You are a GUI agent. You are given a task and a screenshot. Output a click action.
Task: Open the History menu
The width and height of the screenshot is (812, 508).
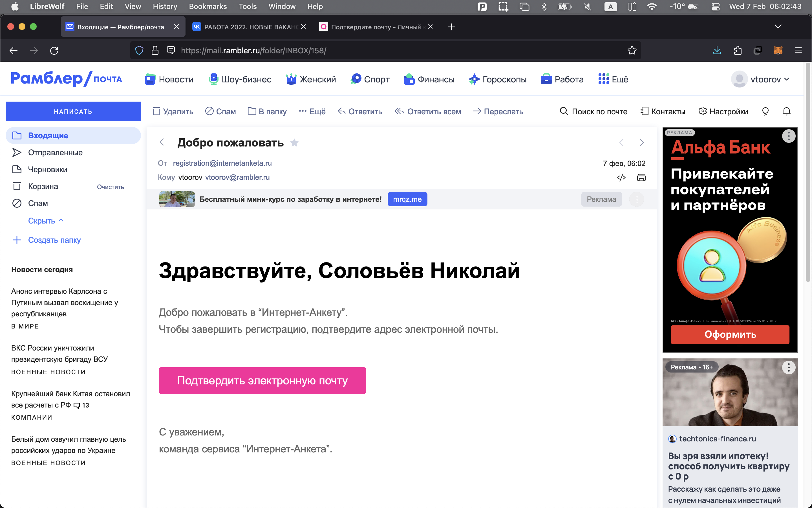[x=165, y=6]
